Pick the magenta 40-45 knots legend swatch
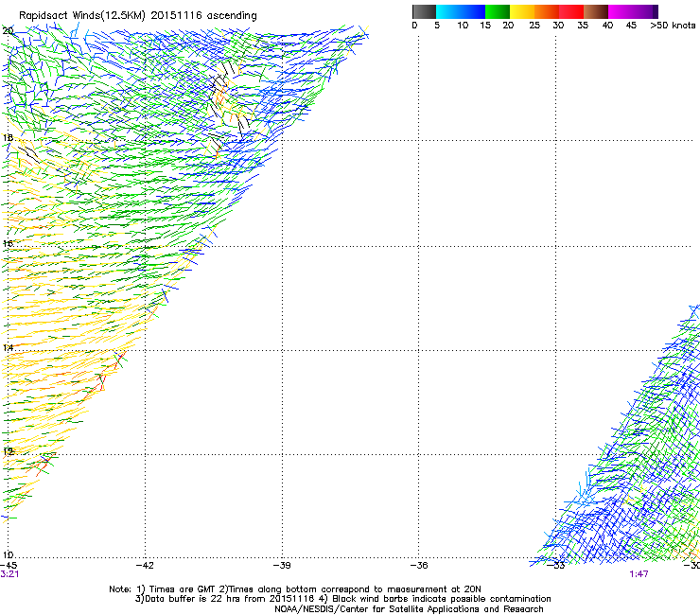The height and width of the screenshot is (615, 700). [x=621, y=11]
